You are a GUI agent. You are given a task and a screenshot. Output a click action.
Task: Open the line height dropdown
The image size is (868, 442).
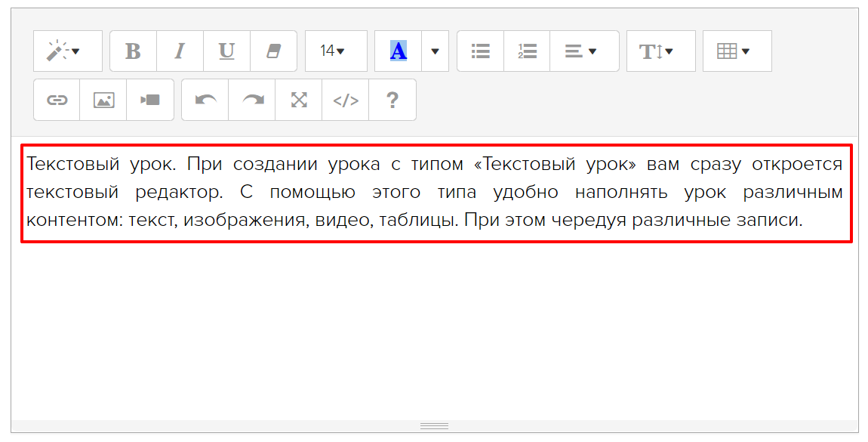(660, 51)
